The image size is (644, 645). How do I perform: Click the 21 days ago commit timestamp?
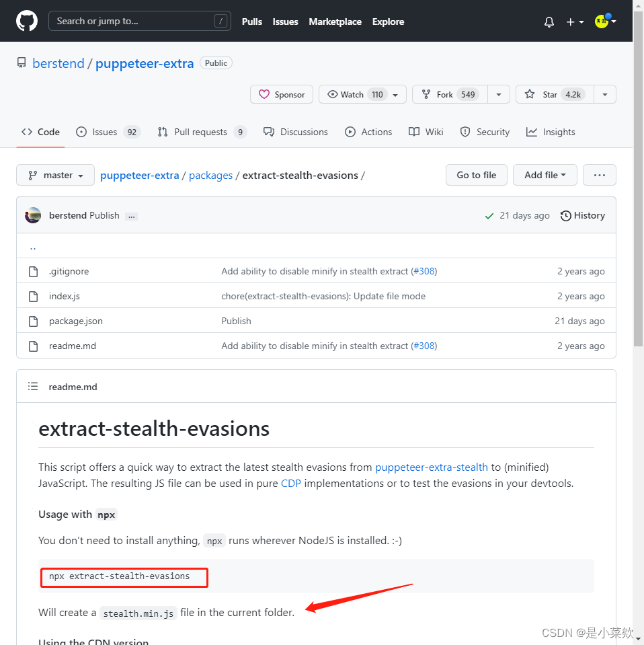click(524, 215)
